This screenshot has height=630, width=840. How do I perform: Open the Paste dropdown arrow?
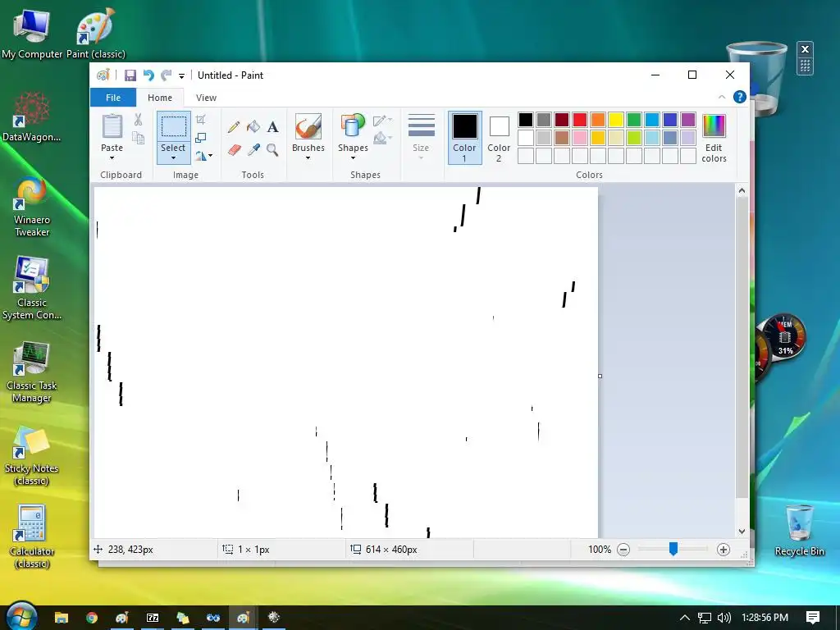[x=112, y=158]
